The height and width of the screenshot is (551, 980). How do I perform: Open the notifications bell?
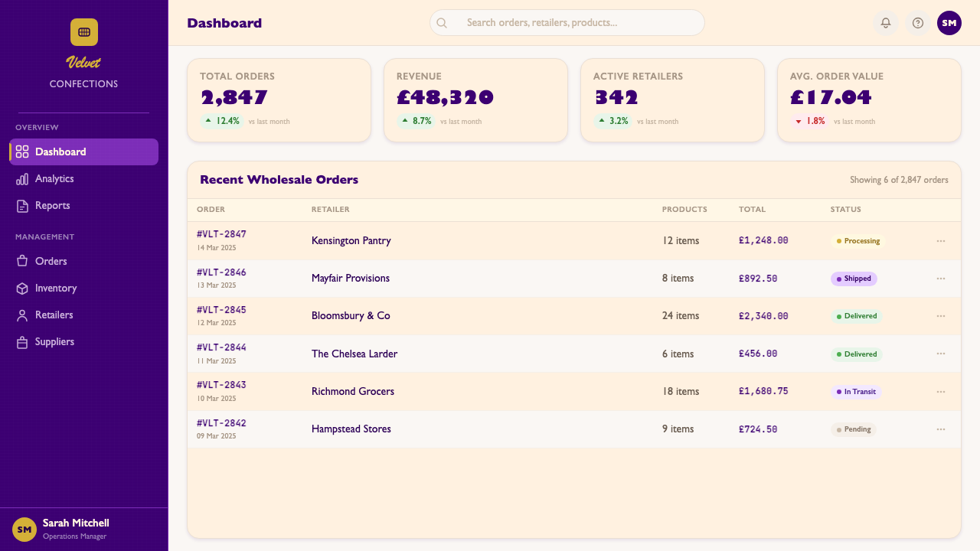886,23
